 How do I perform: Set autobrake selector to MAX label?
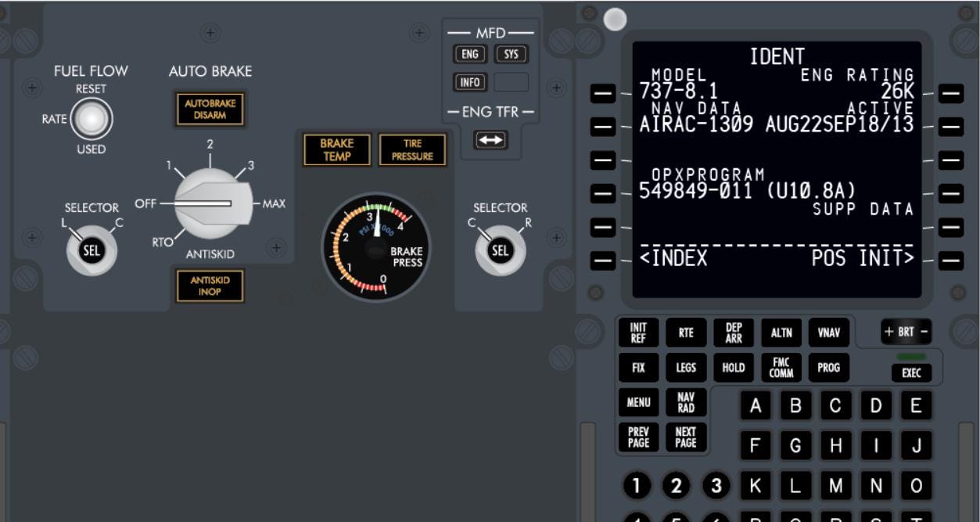(x=274, y=203)
